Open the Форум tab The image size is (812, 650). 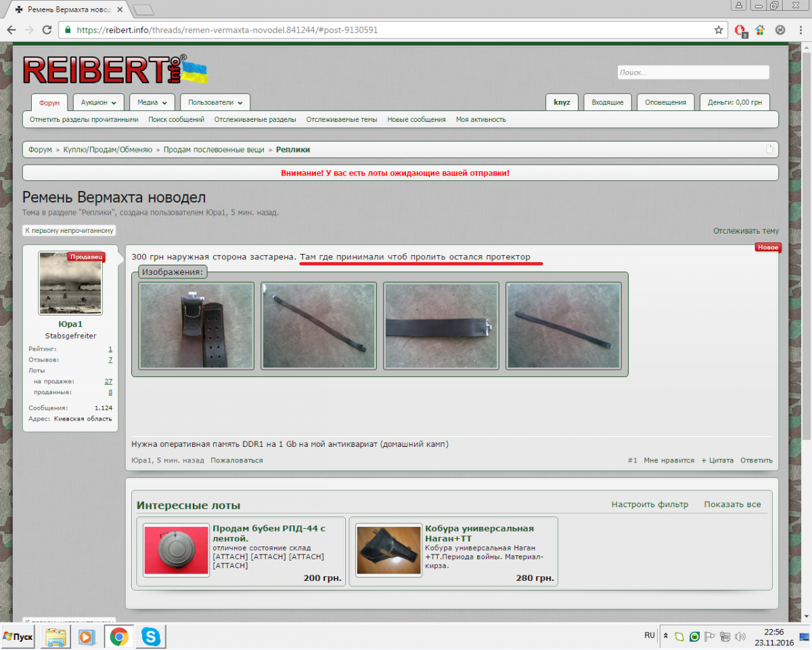pos(49,103)
